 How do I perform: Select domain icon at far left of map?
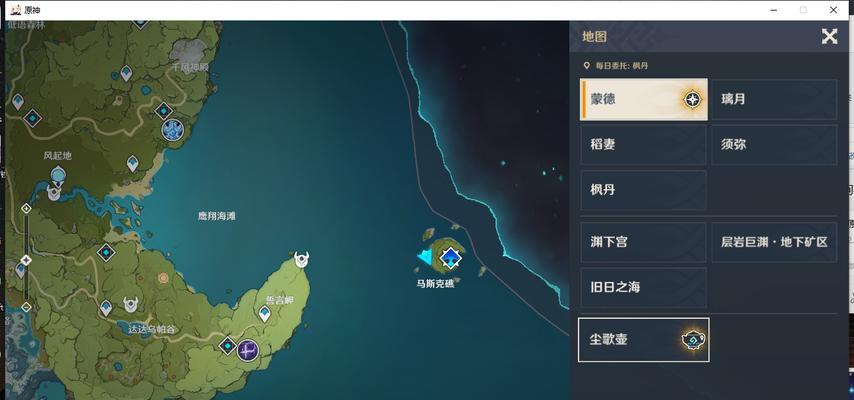click(x=33, y=118)
